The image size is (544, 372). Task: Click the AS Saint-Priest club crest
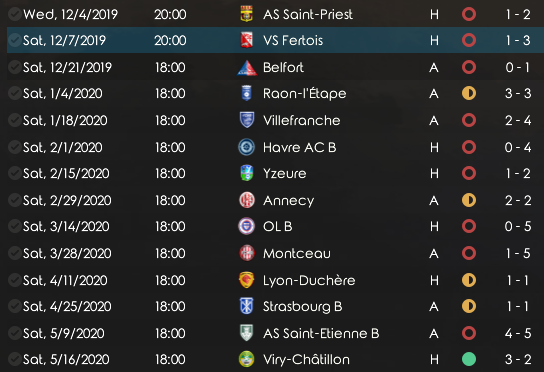pyautogui.click(x=247, y=14)
